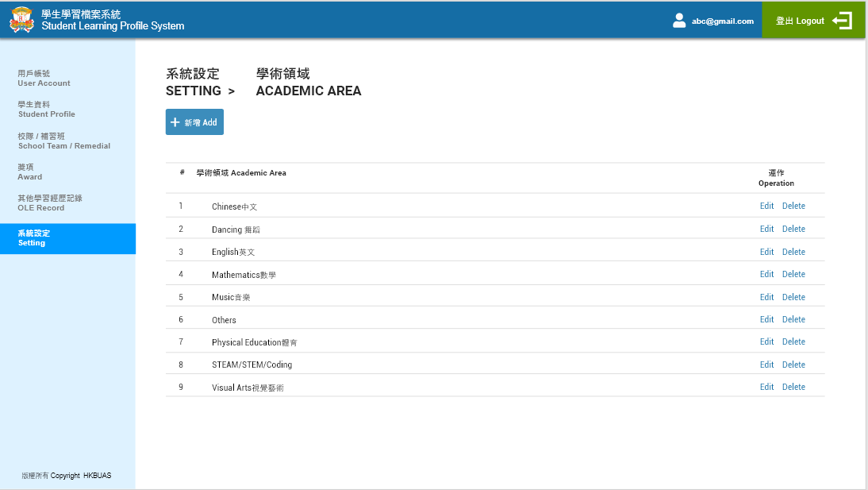
Task: Click the plus icon on Add button
Action: (x=175, y=122)
